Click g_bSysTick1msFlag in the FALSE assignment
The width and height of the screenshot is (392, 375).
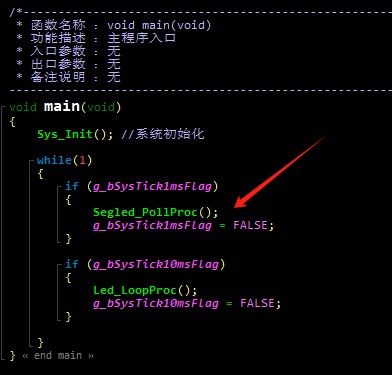click(x=152, y=226)
